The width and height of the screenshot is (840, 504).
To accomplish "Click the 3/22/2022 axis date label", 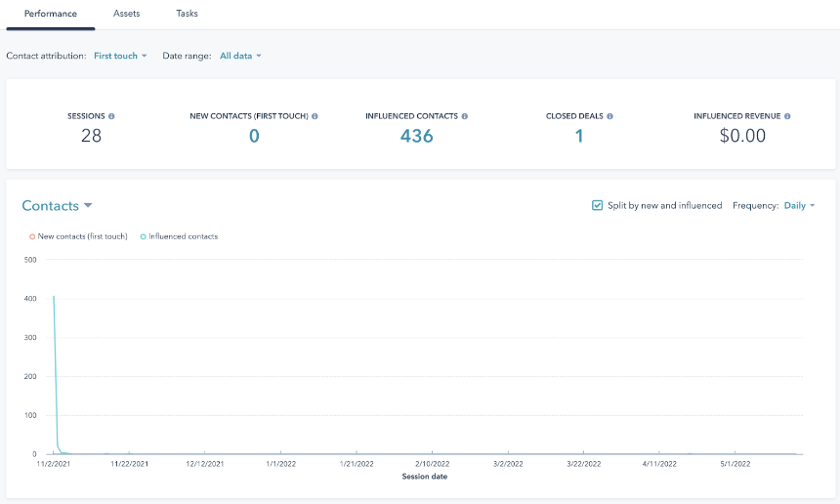I will pyautogui.click(x=584, y=464).
